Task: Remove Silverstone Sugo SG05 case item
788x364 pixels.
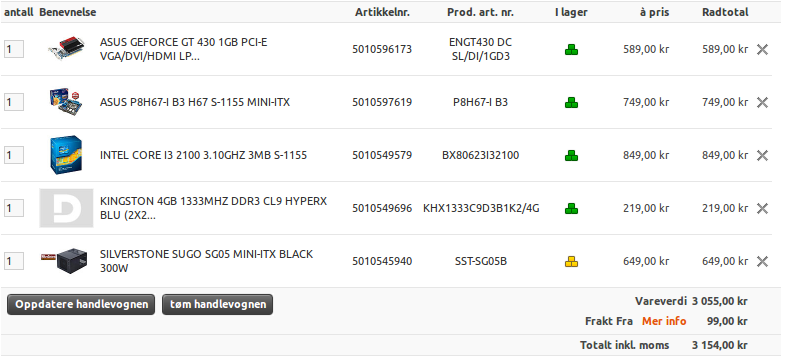Action: [762, 261]
